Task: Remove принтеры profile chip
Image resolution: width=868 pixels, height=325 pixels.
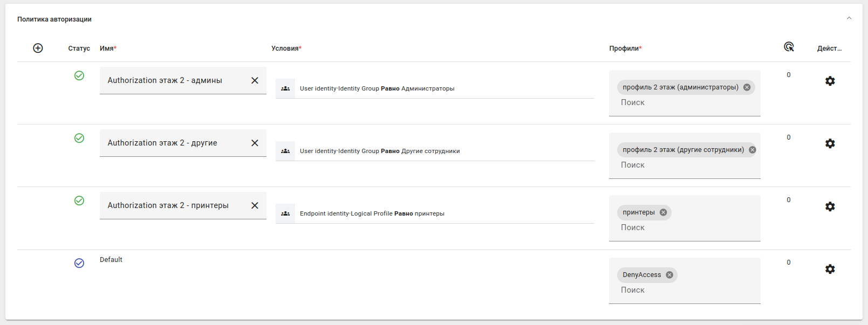Action: (x=664, y=212)
